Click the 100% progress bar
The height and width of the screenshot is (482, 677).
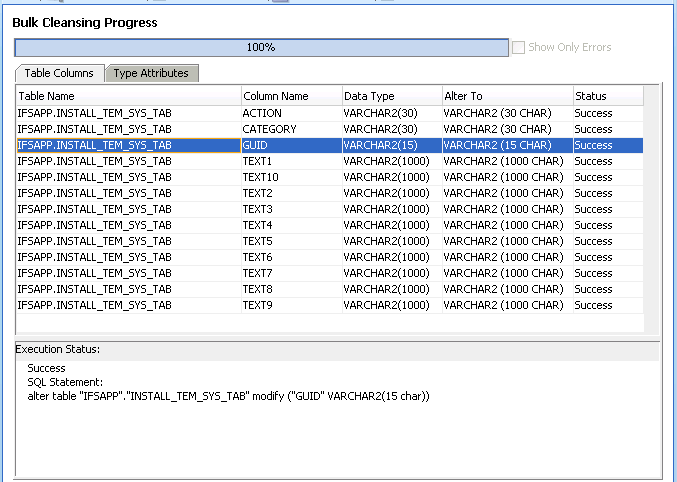coord(261,47)
